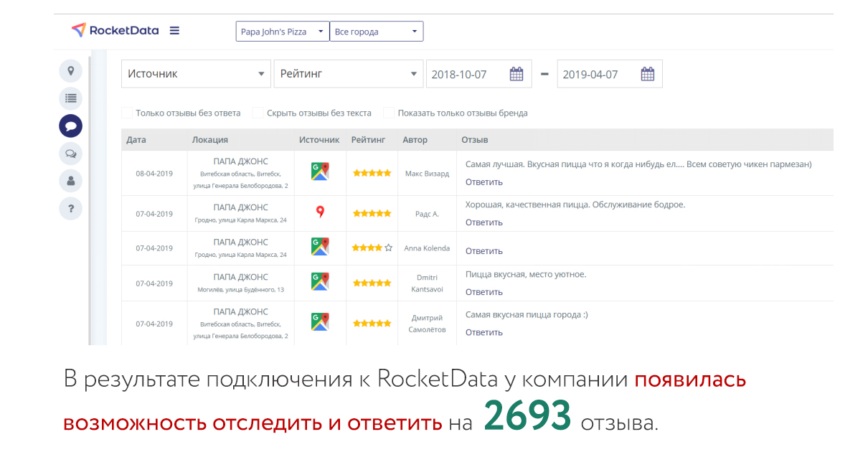Image resolution: width=868 pixels, height=452 pixels.
Task: Open the 'Источник' source filter dropdown
Action: (x=196, y=74)
